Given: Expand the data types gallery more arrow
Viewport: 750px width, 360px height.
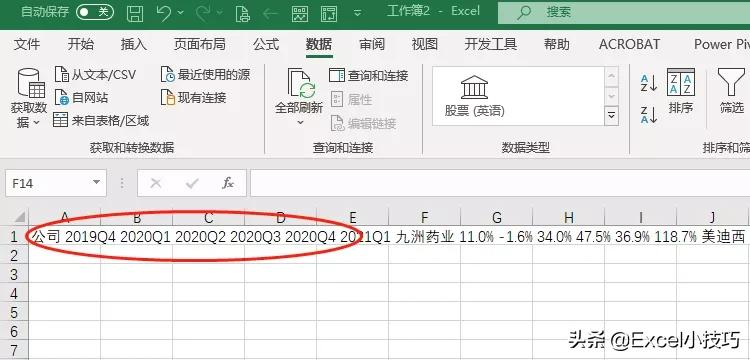Looking at the screenshot, I should pos(611,115).
